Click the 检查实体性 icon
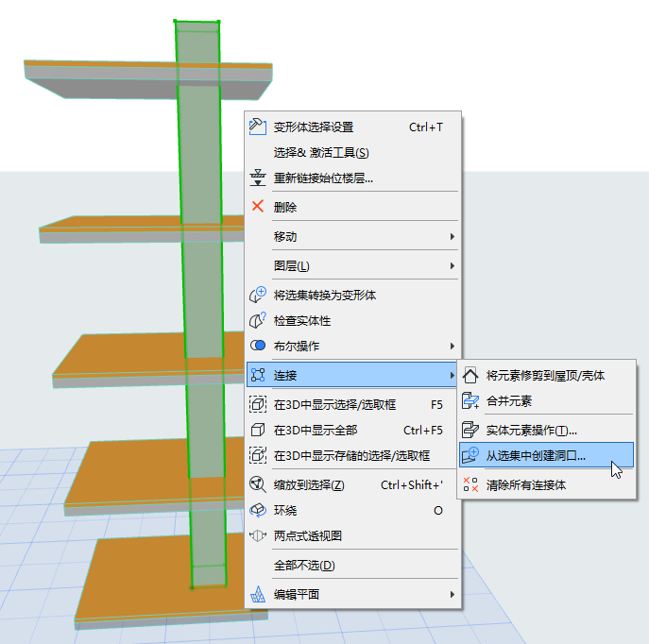The image size is (649, 644). pos(258,320)
